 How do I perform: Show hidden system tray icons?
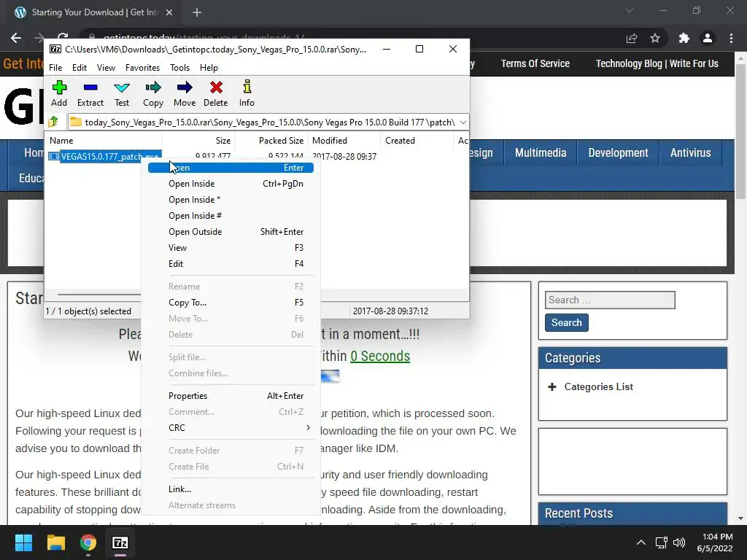(641, 542)
